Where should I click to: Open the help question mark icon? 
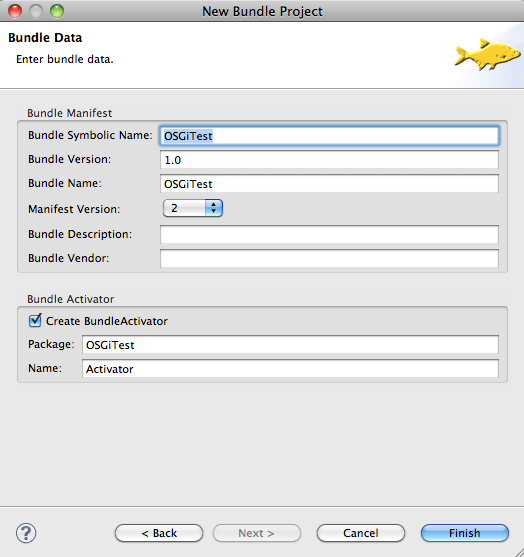pyautogui.click(x=26, y=533)
